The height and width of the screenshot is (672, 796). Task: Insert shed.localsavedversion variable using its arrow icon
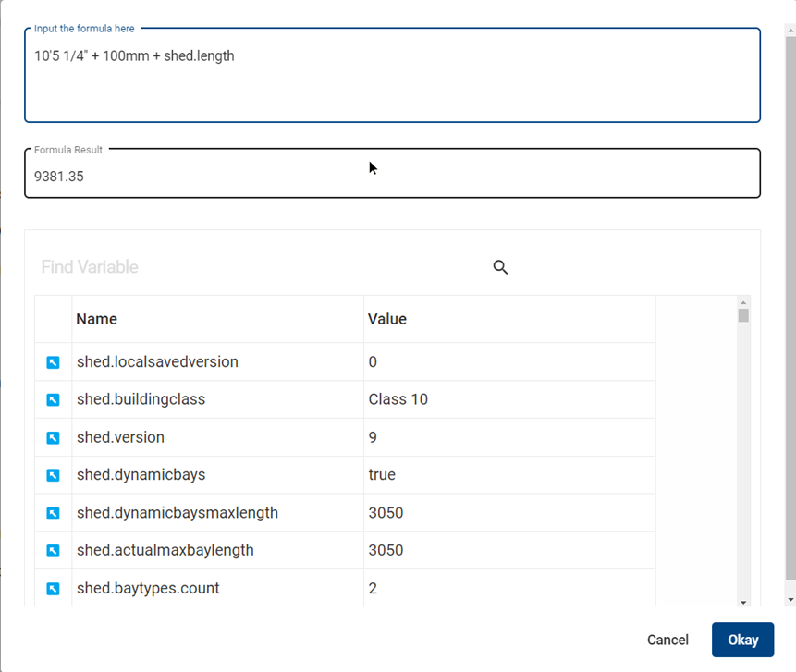pos(53,362)
